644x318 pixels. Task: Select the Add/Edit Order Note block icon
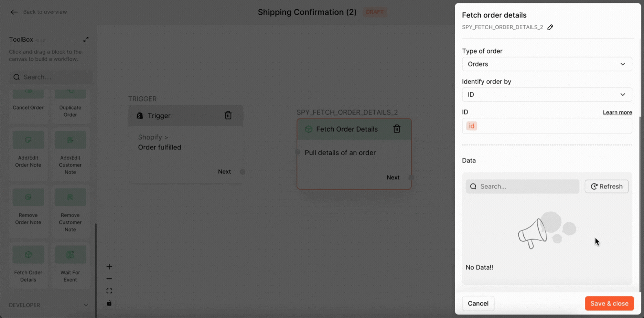click(28, 140)
